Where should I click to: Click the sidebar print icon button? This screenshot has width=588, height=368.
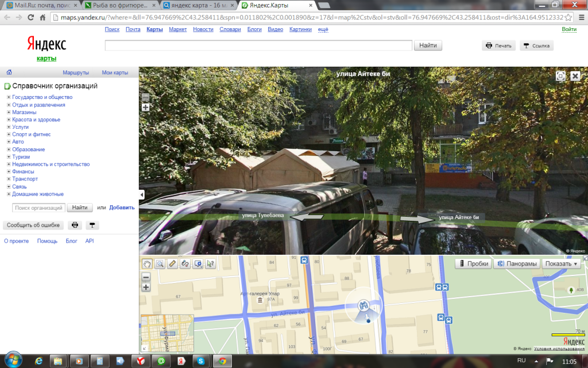[74, 225]
